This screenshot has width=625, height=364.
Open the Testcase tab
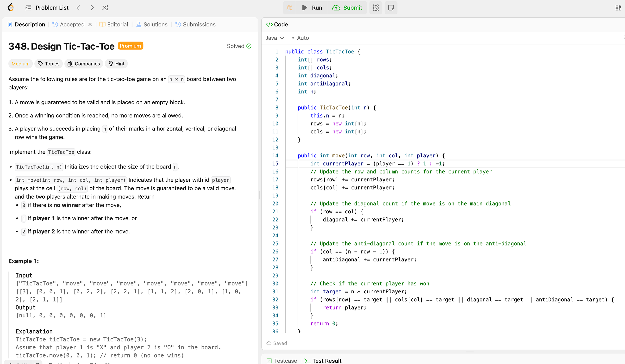(282, 361)
